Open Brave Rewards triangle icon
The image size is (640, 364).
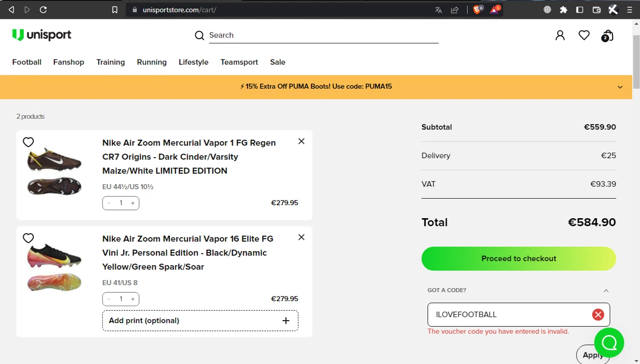point(495,9)
